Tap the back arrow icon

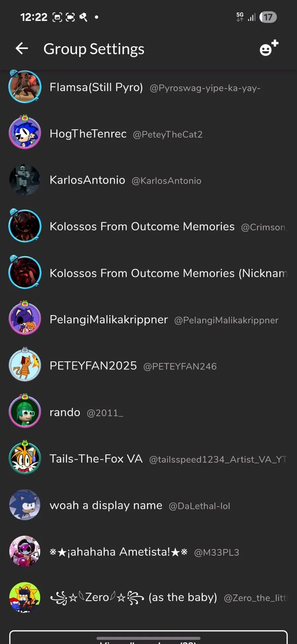[x=22, y=49]
